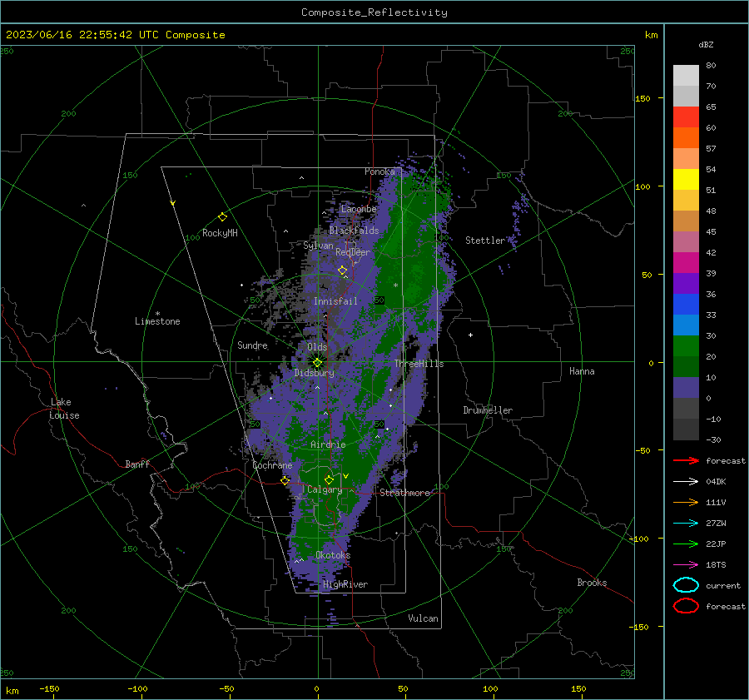Click the yellow diamond marker near RockyMH
Viewport: 749px width, 700px height.
click(222, 217)
